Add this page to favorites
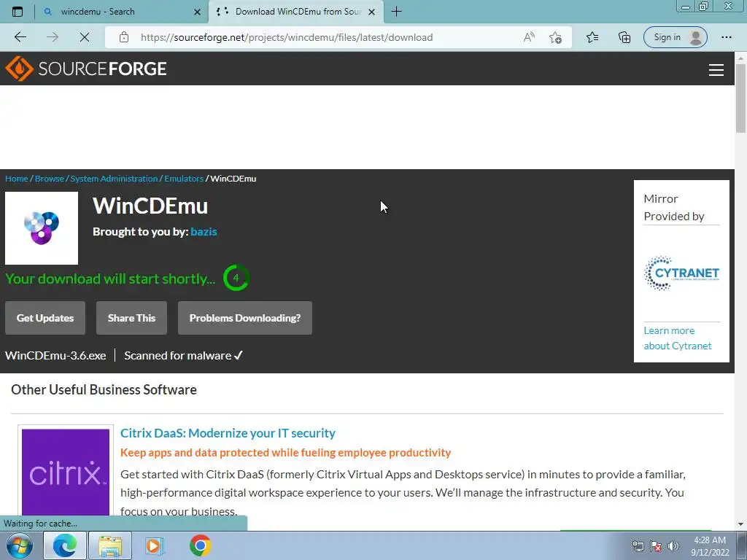The width and height of the screenshot is (747, 560). tap(555, 37)
